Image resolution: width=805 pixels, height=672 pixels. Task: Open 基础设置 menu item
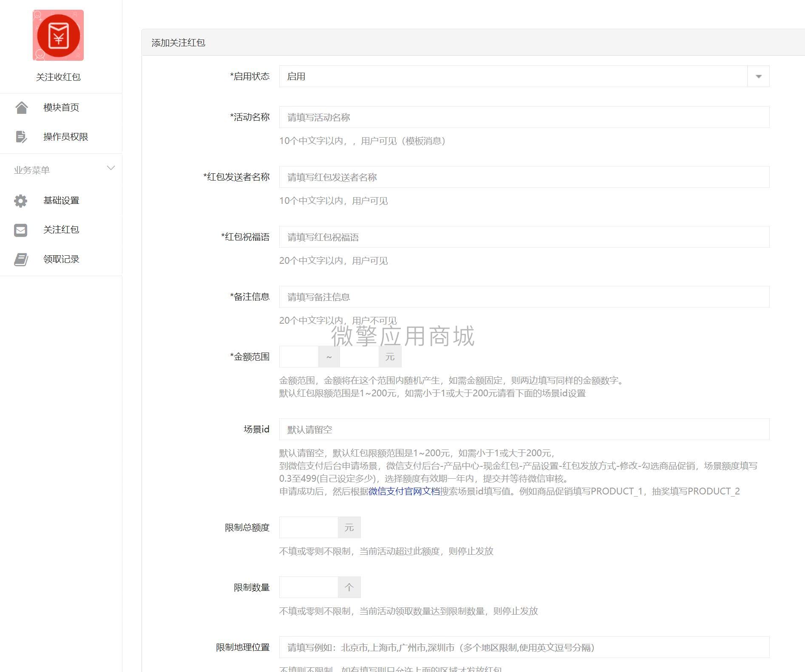pos(61,200)
